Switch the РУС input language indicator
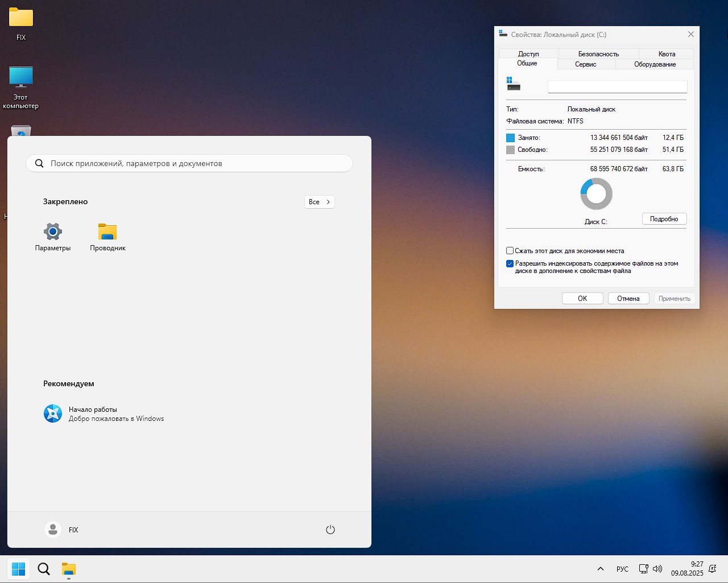The image size is (728, 583). pos(622,569)
